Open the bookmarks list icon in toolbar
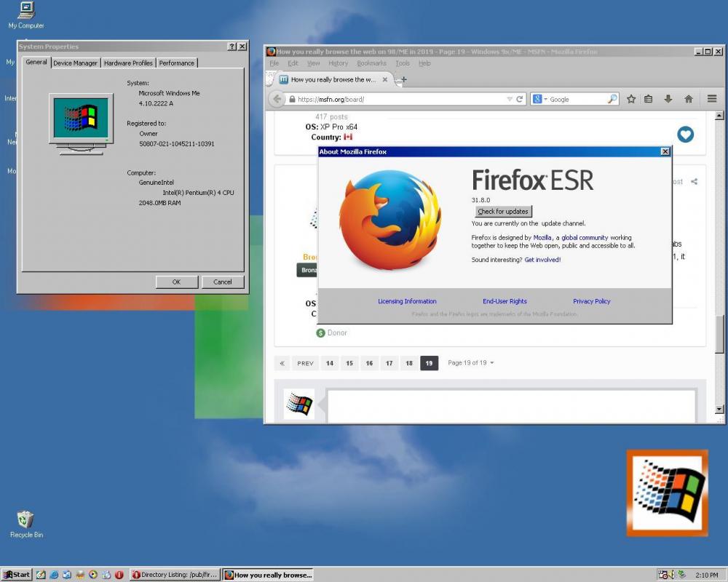The height and width of the screenshot is (582, 728). pyautogui.click(x=649, y=99)
